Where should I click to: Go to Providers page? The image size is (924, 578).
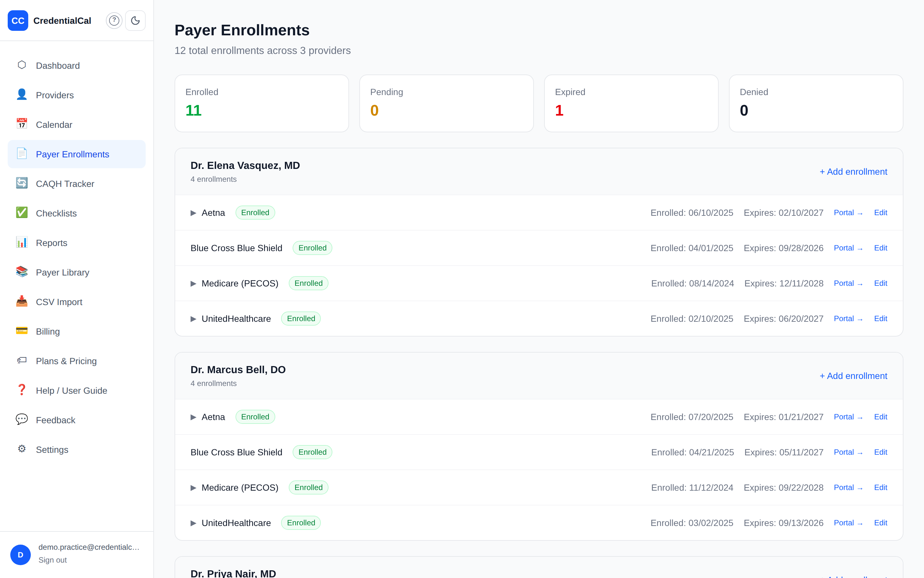tap(76, 95)
